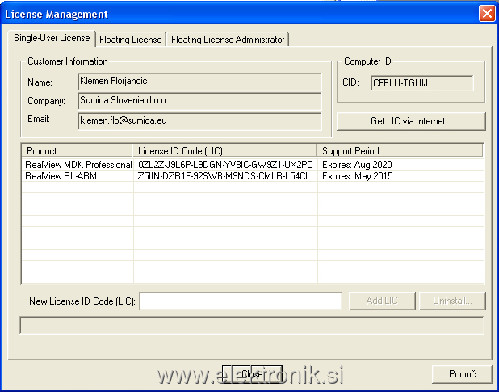Click the CID computer ID field

tap(422, 83)
